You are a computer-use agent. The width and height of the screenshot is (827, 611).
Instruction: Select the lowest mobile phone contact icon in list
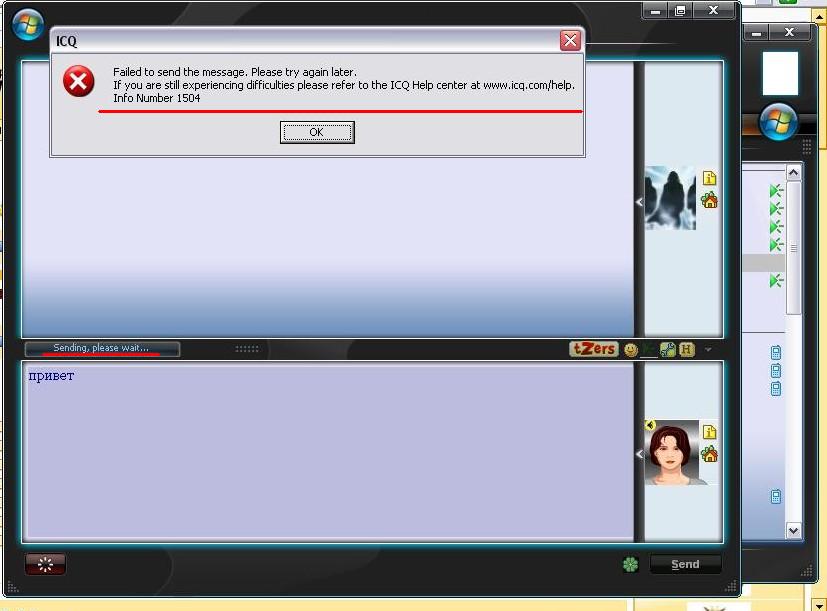(776, 497)
